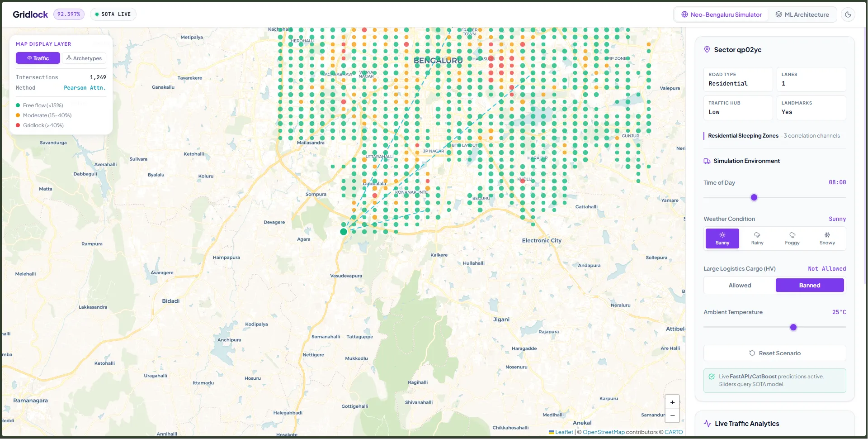Image resolution: width=868 pixels, height=439 pixels.
Task: Click the Pearson Attn. method value
Action: pyautogui.click(x=85, y=88)
